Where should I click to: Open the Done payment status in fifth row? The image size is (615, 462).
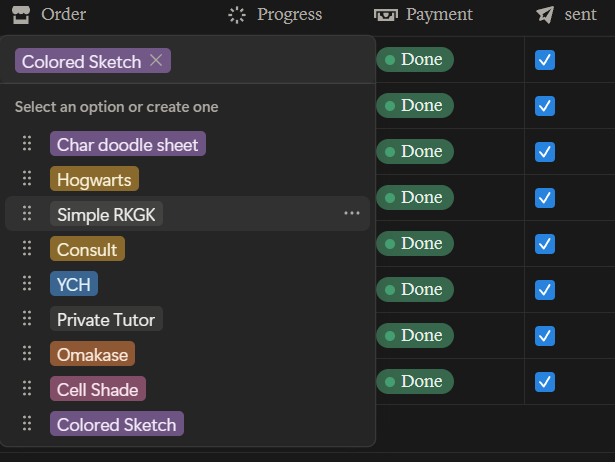coord(415,244)
